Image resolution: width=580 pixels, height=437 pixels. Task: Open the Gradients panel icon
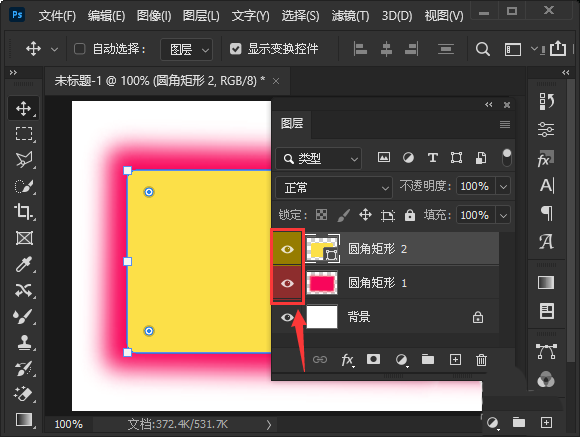[546, 283]
